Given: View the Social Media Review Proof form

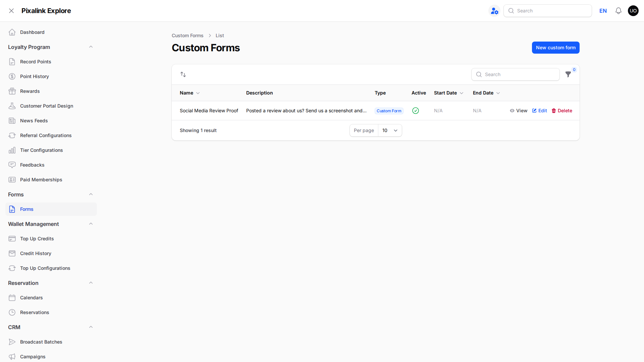Looking at the screenshot, I should pos(519,111).
